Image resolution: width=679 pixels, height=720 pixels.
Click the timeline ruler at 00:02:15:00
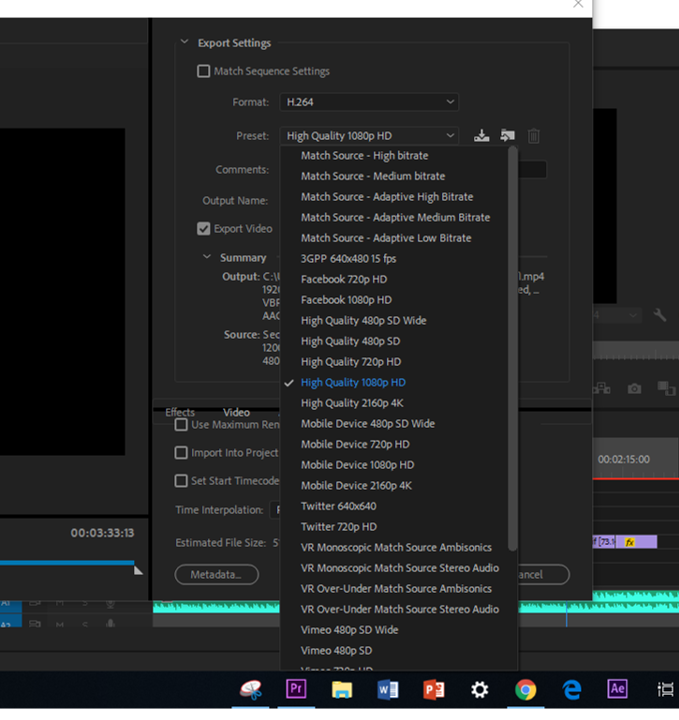(623, 460)
